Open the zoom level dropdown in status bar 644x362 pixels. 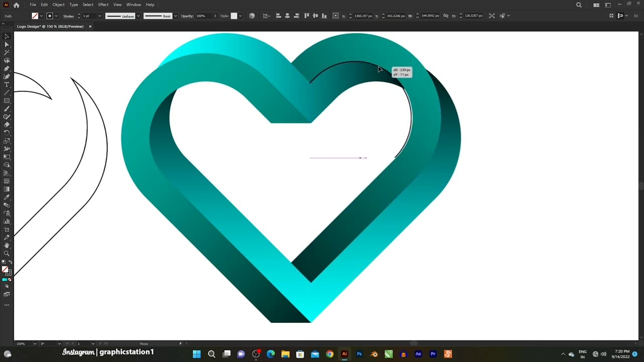point(35,343)
